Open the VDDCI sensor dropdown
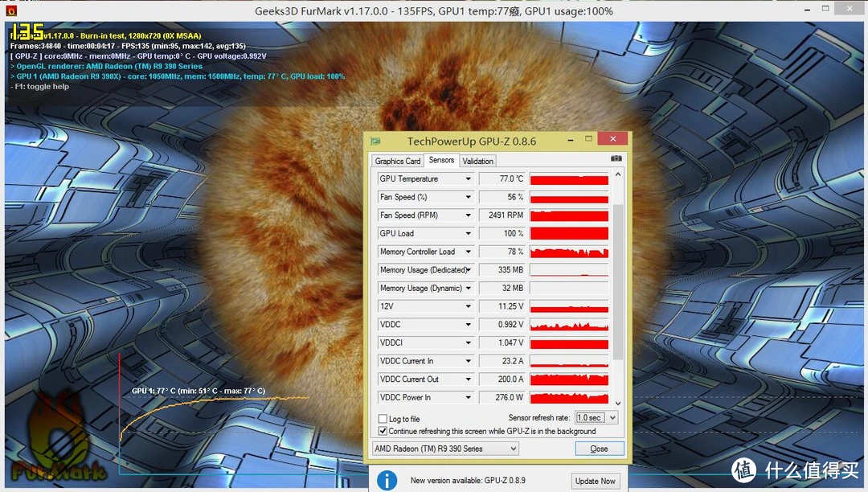This screenshot has width=868, height=492. [x=469, y=343]
